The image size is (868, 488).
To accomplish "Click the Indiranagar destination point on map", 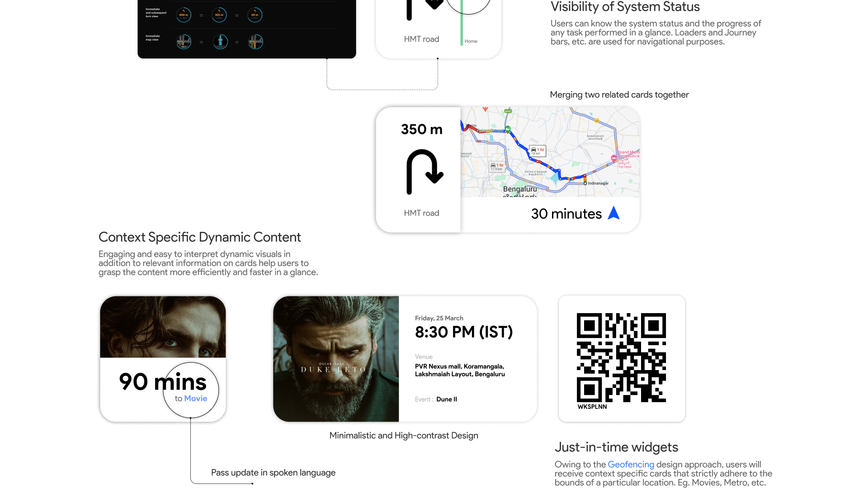I will 585,183.
